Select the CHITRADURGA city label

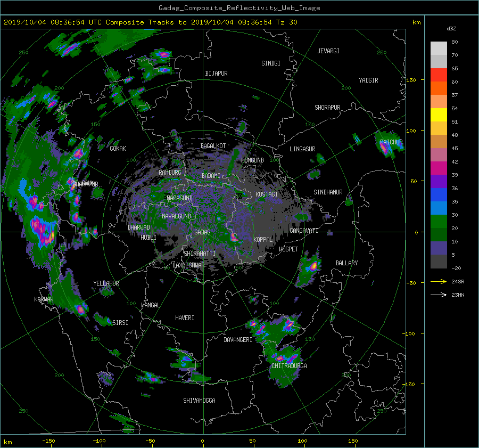(x=289, y=366)
